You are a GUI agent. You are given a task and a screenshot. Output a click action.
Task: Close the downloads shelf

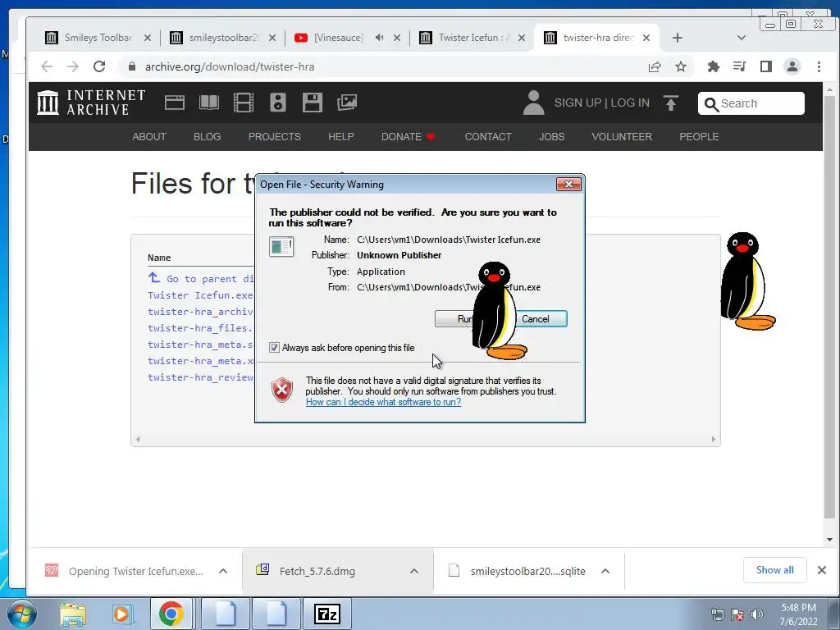point(822,570)
